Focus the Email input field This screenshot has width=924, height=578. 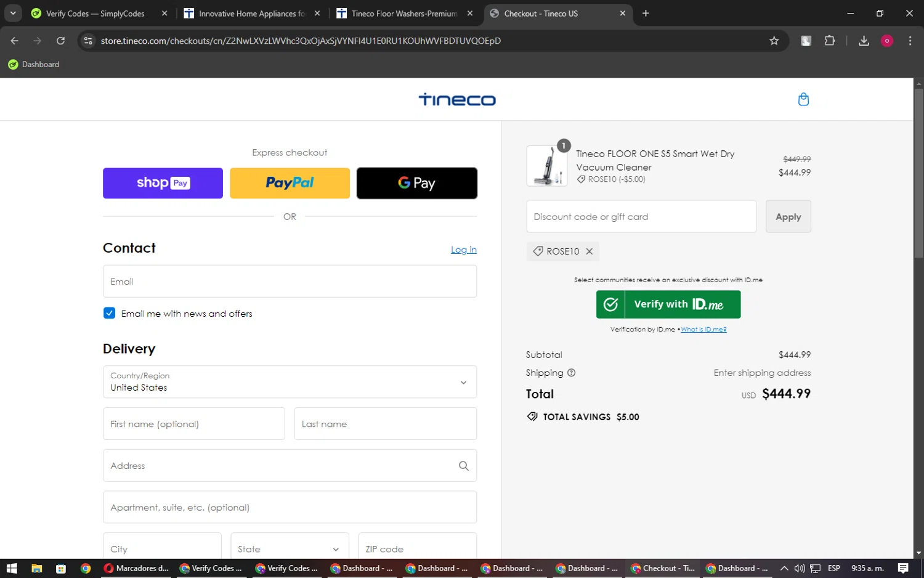pos(290,282)
